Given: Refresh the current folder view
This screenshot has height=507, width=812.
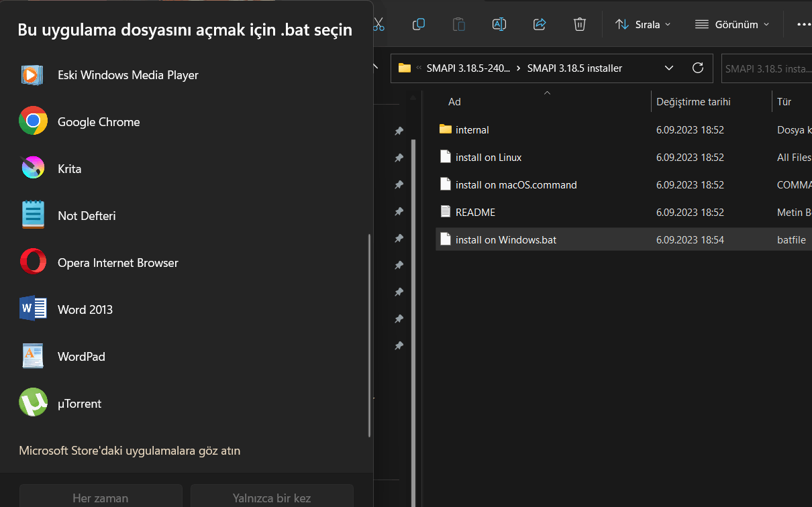Looking at the screenshot, I should click(698, 68).
